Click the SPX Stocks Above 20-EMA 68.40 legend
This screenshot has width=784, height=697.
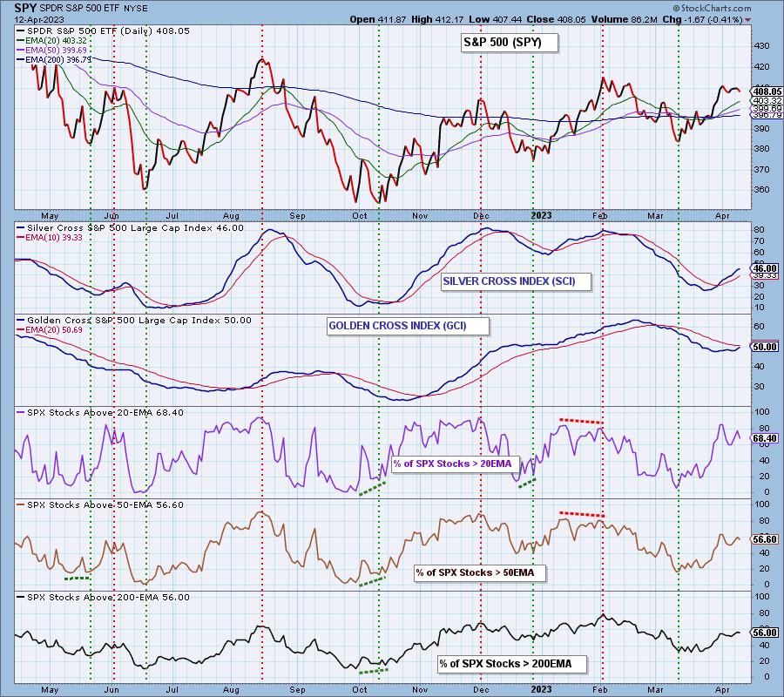[x=100, y=413]
